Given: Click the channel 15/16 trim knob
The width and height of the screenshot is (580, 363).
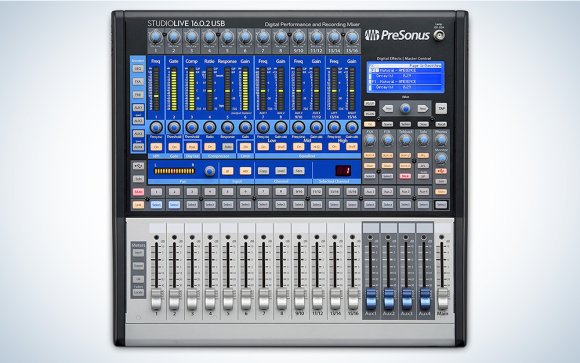Looking at the screenshot, I should tap(352, 37).
